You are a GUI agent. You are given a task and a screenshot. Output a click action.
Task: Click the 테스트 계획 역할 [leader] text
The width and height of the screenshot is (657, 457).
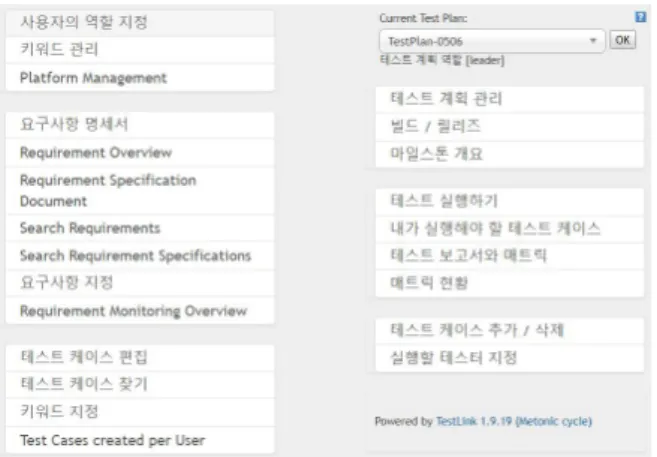pyautogui.click(x=442, y=60)
